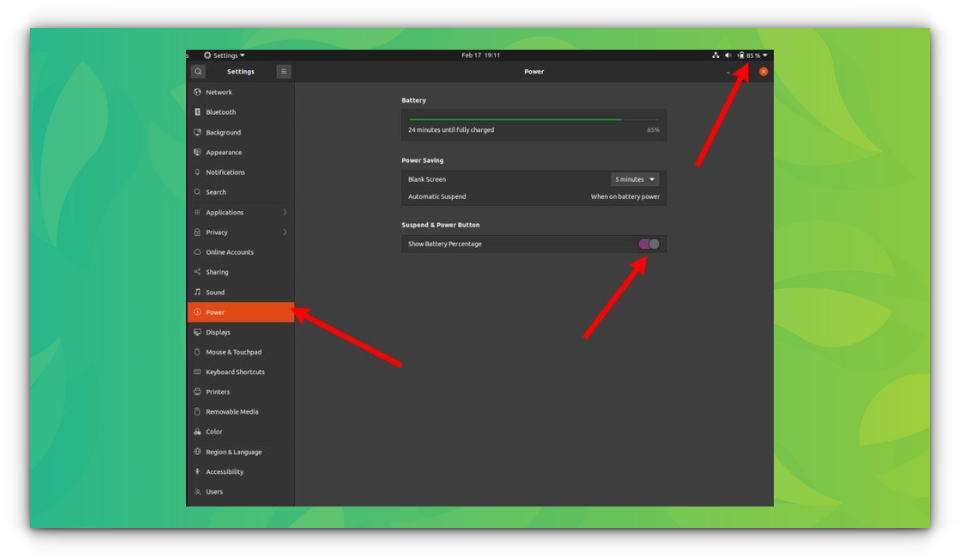Click the Online Accounts cloud icon
Screen dimensions: 960x560
[x=197, y=252]
